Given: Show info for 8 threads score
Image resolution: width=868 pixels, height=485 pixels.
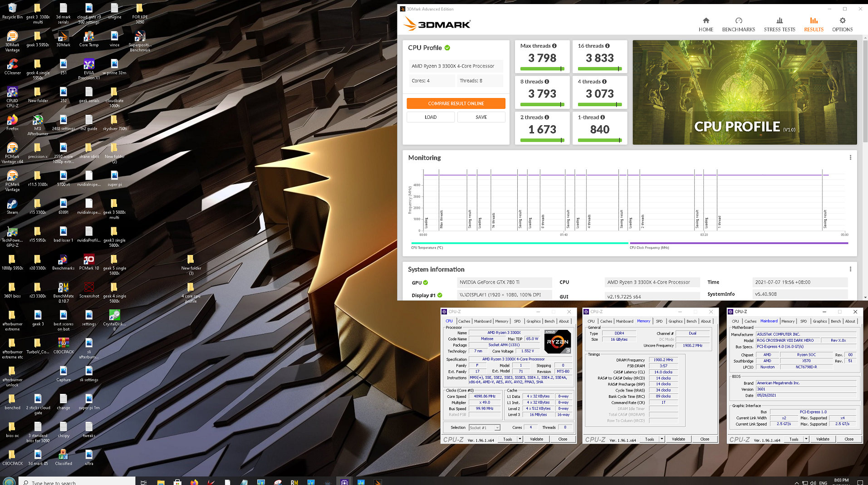Looking at the screenshot, I should coord(547,82).
